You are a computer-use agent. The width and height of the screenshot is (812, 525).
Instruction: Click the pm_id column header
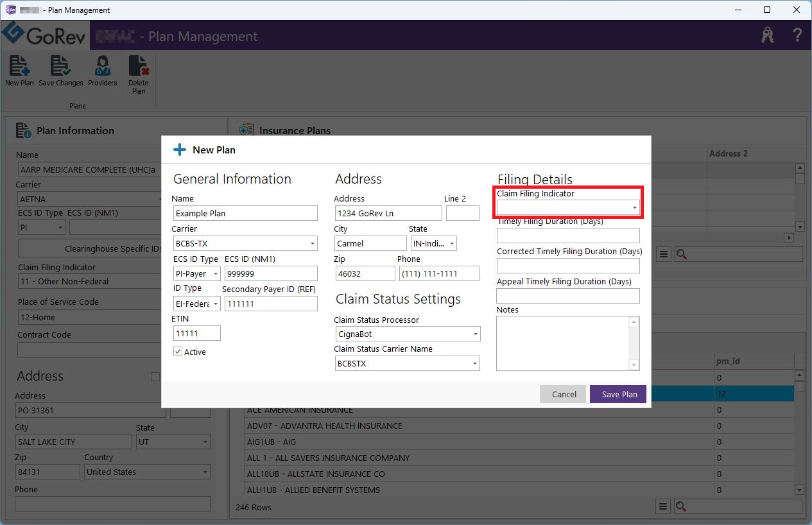pos(754,361)
